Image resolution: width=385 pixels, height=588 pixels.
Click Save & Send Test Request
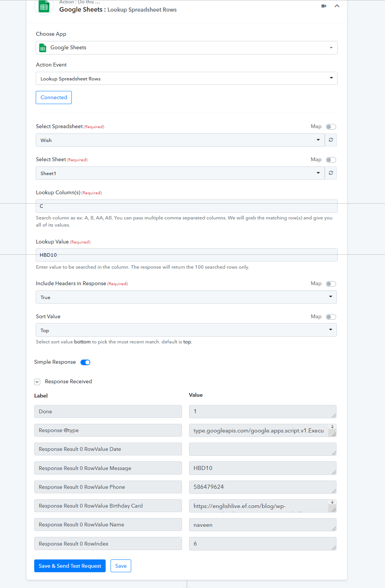point(70,566)
